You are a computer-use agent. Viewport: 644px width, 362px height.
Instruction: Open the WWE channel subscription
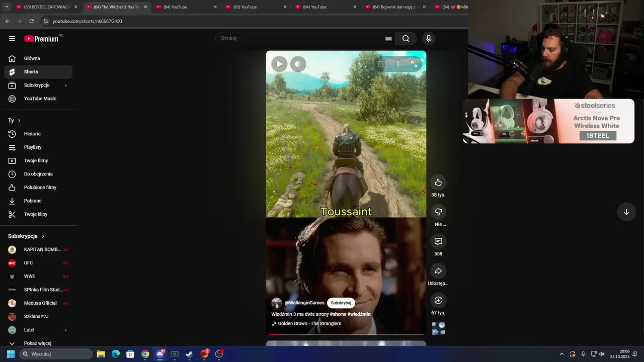click(38, 277)
